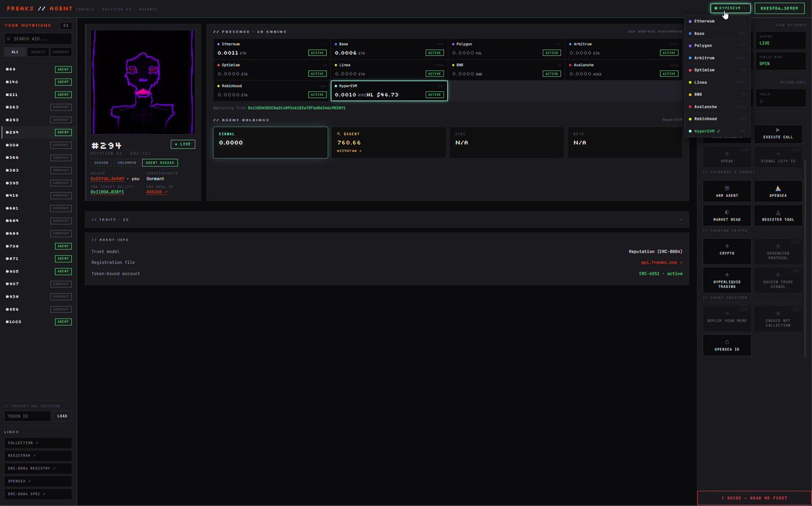Click the mutation #294 artwork thumbnail

click(143, 82)
